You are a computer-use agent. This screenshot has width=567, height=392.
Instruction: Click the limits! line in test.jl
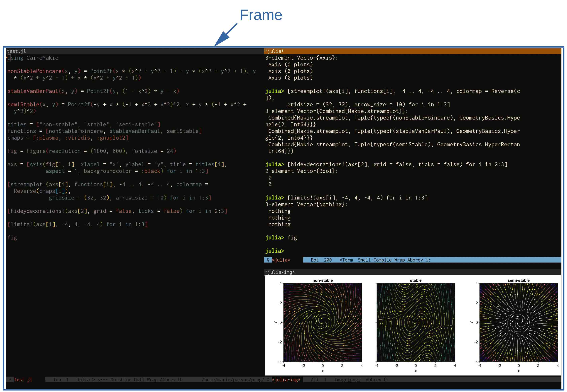pos(78,224)
